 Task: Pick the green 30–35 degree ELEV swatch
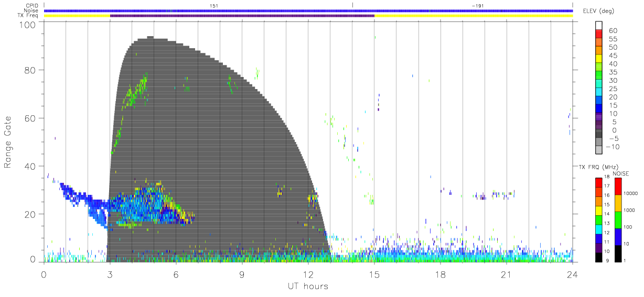[x=599, y=76]
